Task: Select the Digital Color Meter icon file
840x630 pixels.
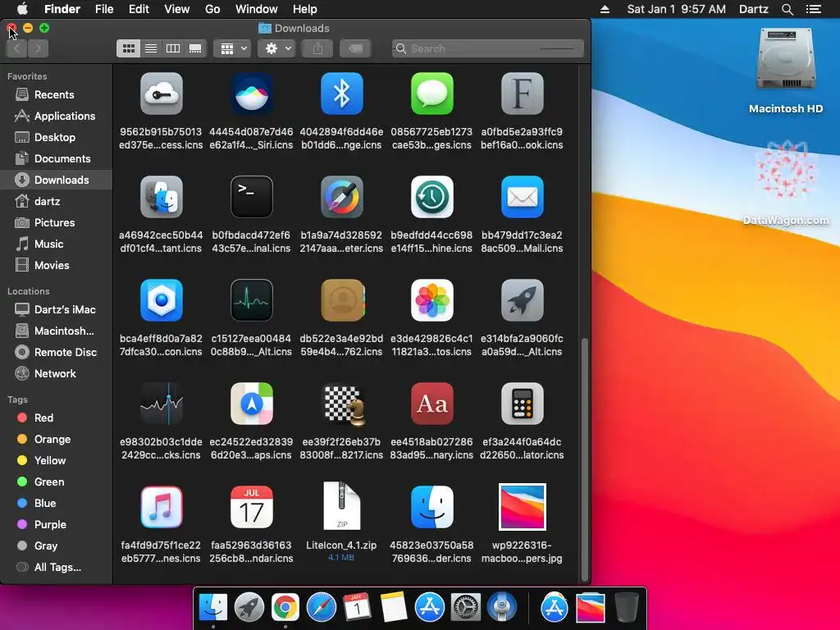Action: [342, 197]
